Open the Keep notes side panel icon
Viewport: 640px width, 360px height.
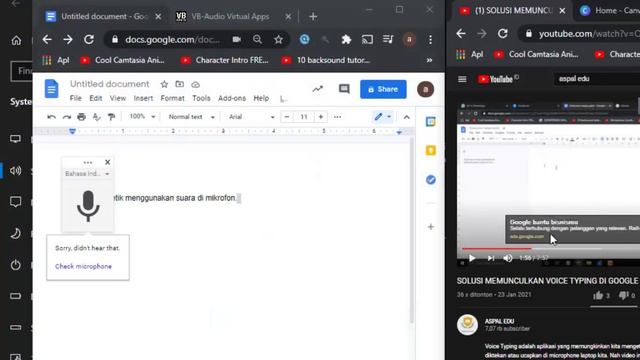[431, 151]
